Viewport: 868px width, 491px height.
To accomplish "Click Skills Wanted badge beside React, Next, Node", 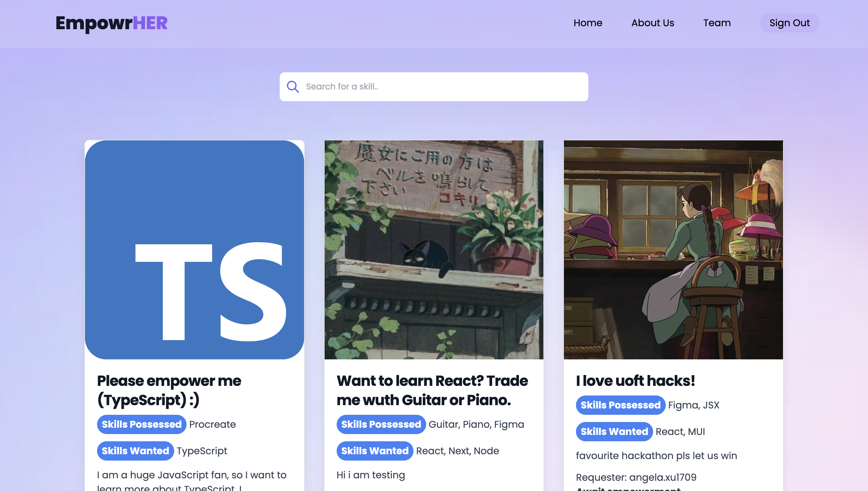I will click(x=375, y=451).
